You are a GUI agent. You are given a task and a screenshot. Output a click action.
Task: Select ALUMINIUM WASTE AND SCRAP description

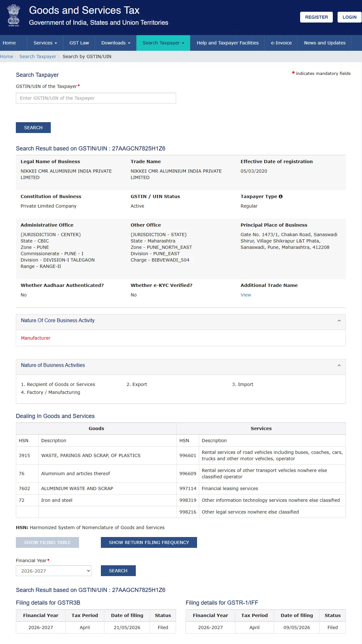point(77,488)
